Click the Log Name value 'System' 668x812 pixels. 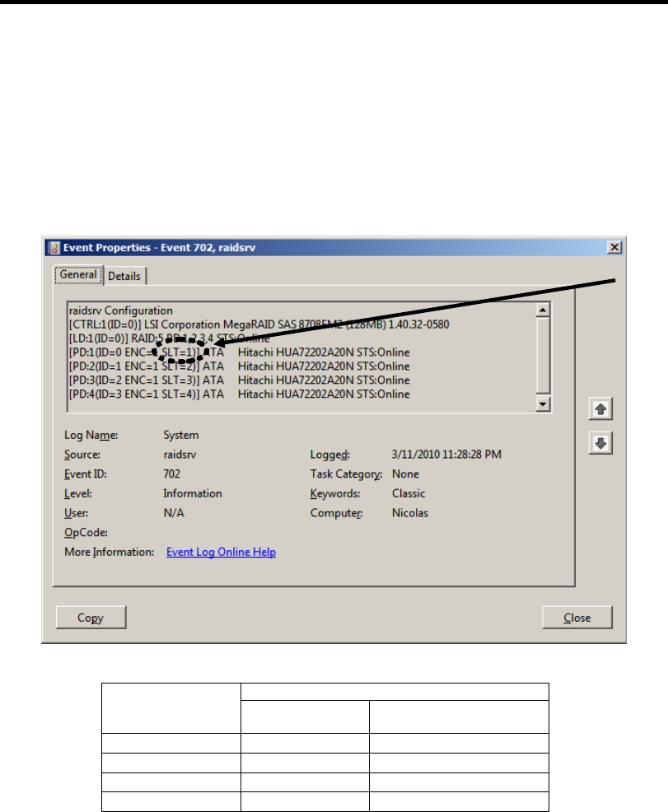coord(180,435)
